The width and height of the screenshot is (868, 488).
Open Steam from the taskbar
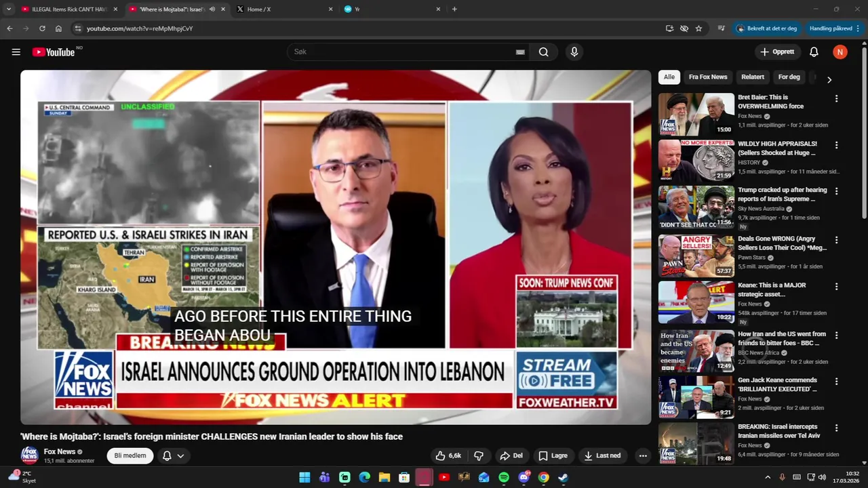click(x=563, y=477)
